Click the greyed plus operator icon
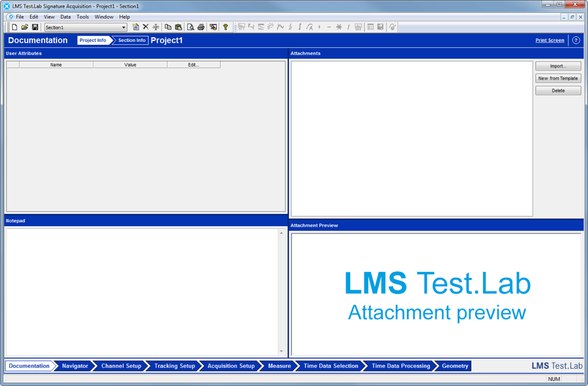 pyautogui.click(x=319, y=27)
